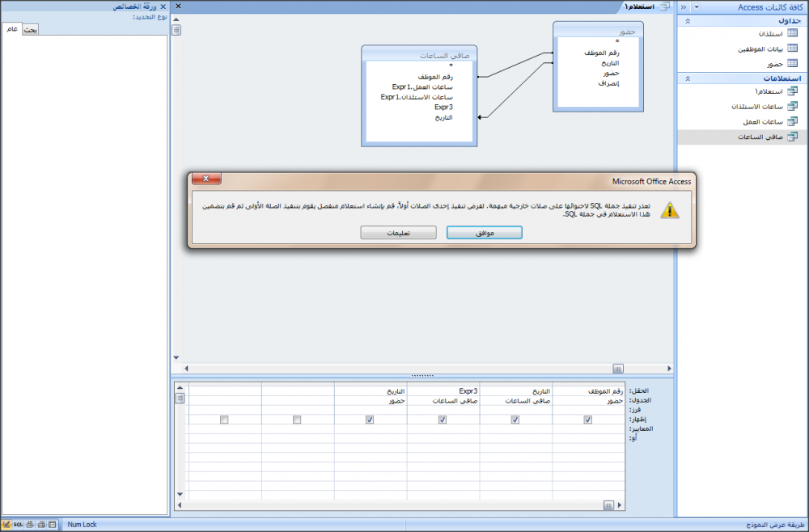Collapse the جداول group in navigation pane
This screenshot has height=532, width=809.
[x=687, y=20]
